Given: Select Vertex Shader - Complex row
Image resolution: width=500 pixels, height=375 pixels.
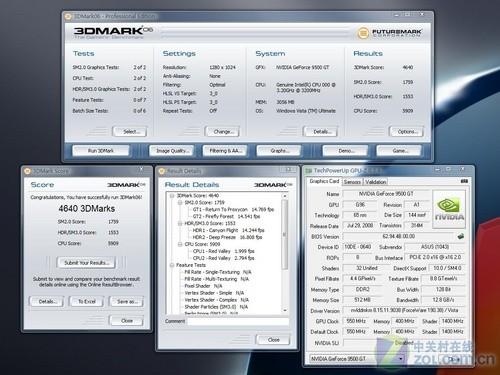Looking at the screenshot, I should click(x=217, y=300).
